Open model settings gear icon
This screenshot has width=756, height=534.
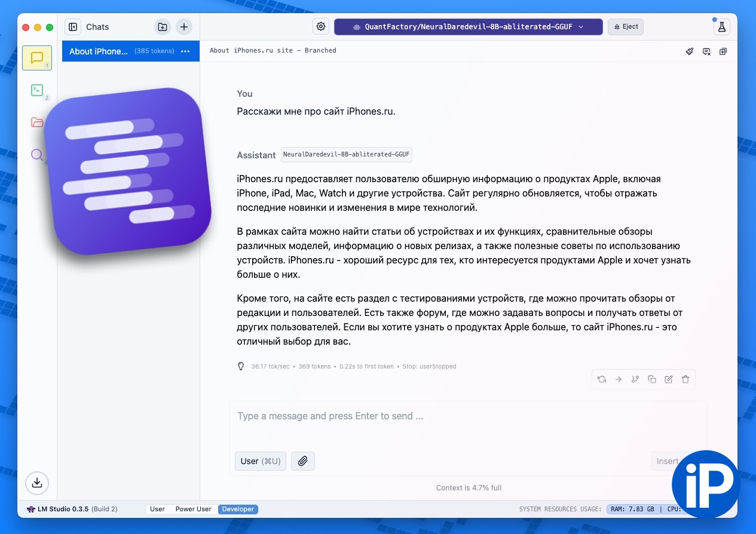click(321, 26)
